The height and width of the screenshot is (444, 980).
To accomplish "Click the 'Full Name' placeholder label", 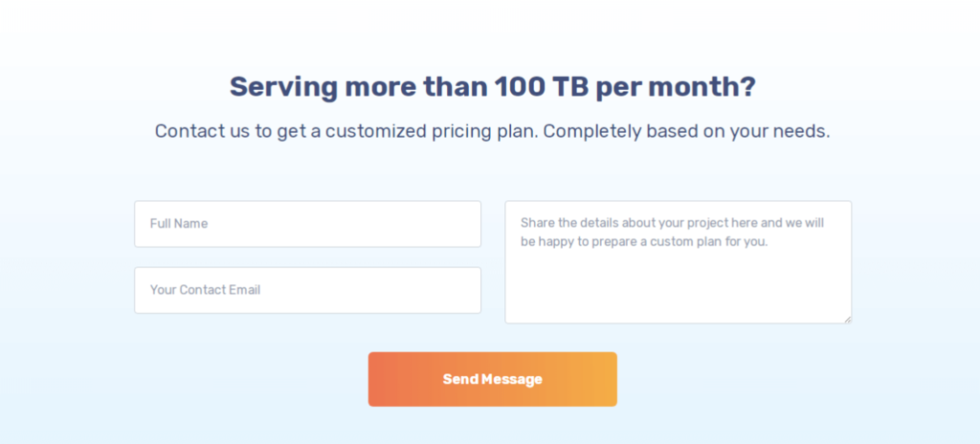I will coord(179,224).
